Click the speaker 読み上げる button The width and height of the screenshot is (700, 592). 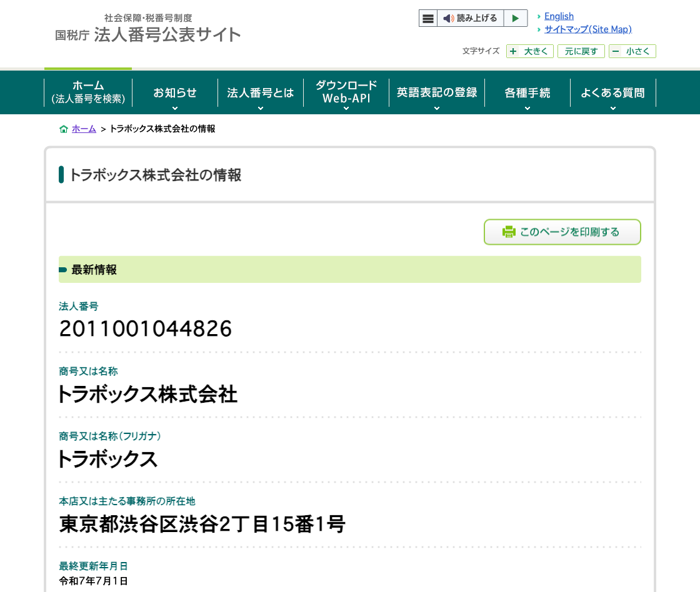pyautogui.click(x=470, y=18)
